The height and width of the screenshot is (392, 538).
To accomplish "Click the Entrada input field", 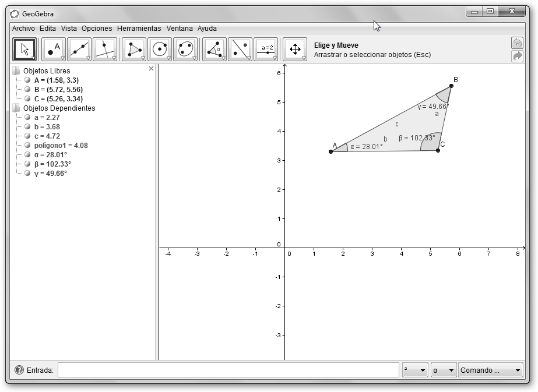I will click(228, 370).
